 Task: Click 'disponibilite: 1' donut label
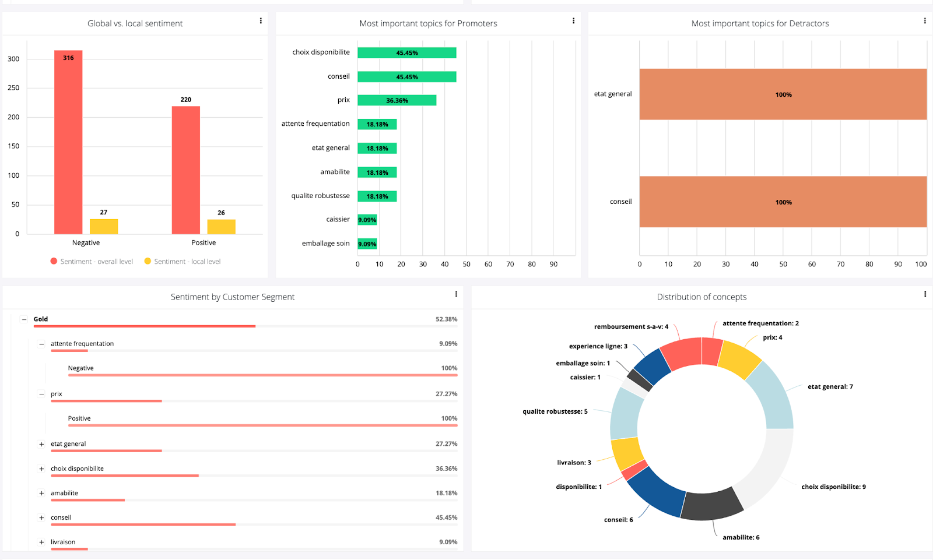point(579,487)
